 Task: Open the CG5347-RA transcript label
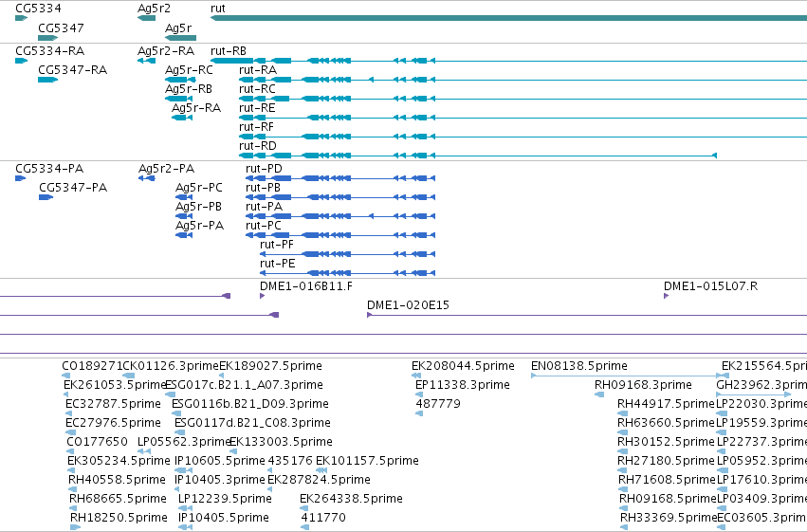click(x=73, y=70)
